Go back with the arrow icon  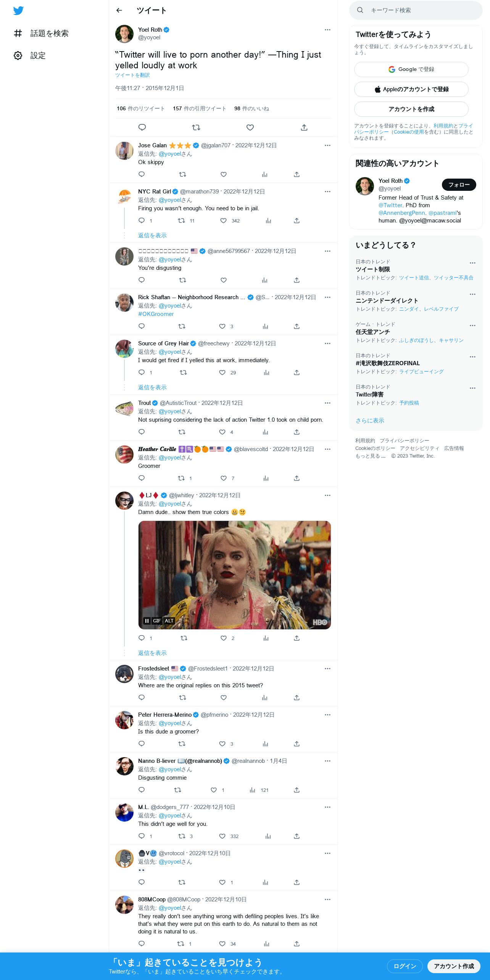[x=119, y=10]
